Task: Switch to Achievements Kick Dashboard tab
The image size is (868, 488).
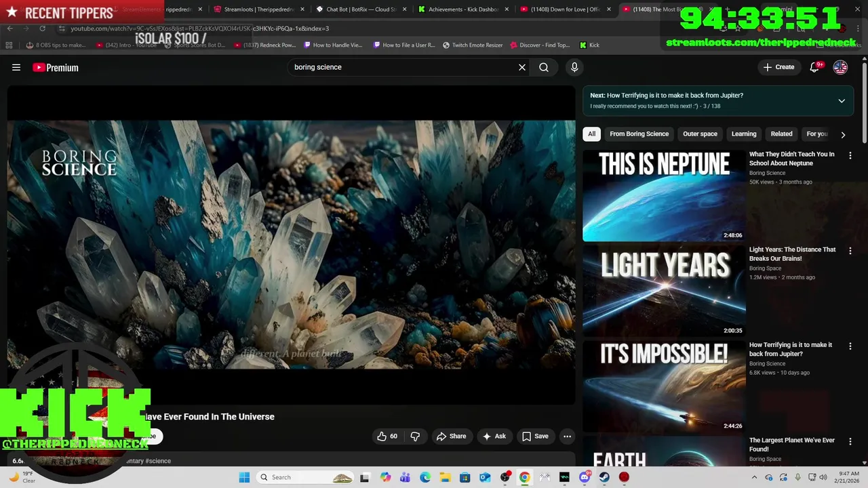Action: [x=464, y=9]
